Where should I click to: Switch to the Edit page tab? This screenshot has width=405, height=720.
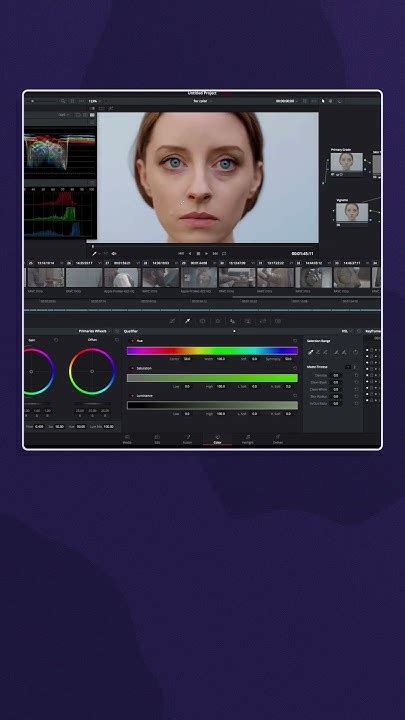[157, 439]
